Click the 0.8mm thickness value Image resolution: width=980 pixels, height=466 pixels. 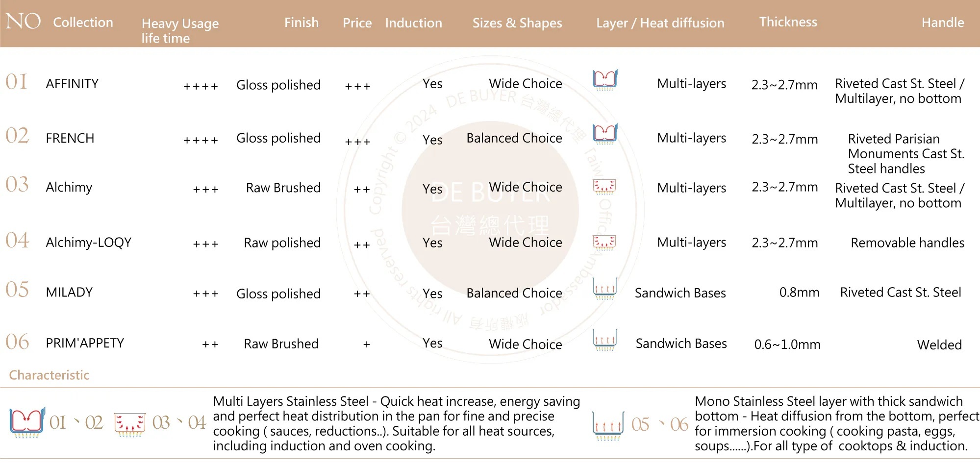(x=799, y=293)
